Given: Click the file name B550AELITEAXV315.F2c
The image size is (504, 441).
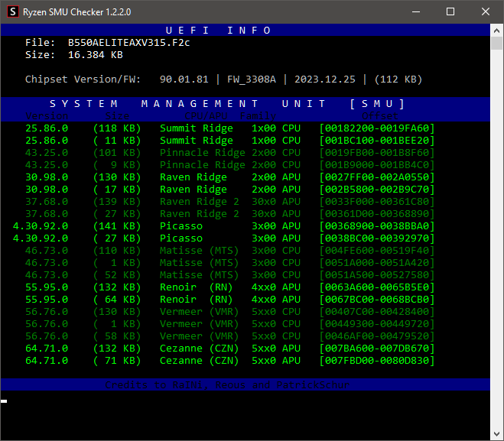Looking at the screenshot, I should [x=129, y=43].
